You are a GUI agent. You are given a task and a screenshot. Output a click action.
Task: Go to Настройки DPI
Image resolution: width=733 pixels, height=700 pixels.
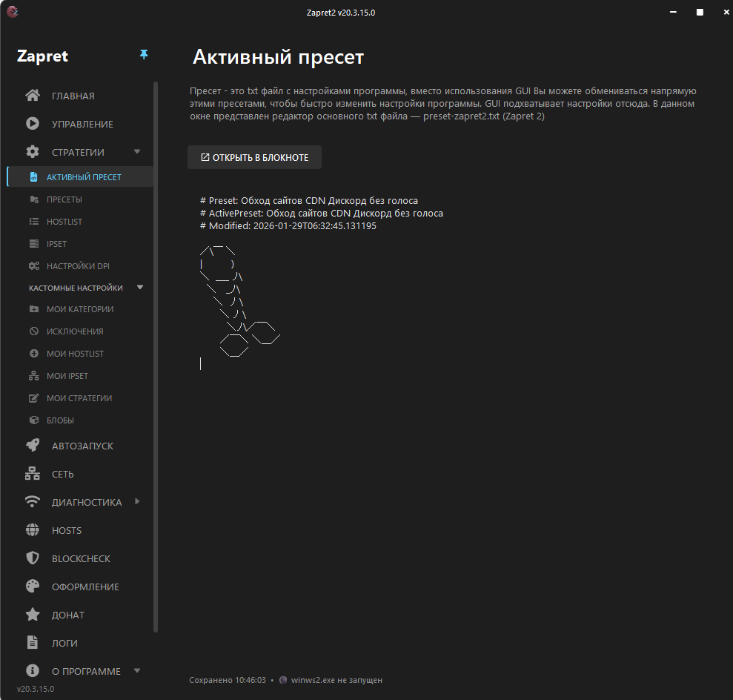[78, 266]
